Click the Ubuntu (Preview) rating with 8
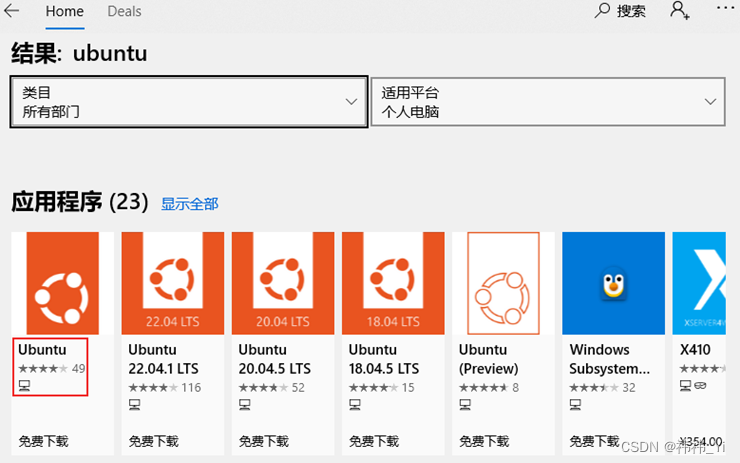This screenshot has width=740, height=463. tap(489, 387)
